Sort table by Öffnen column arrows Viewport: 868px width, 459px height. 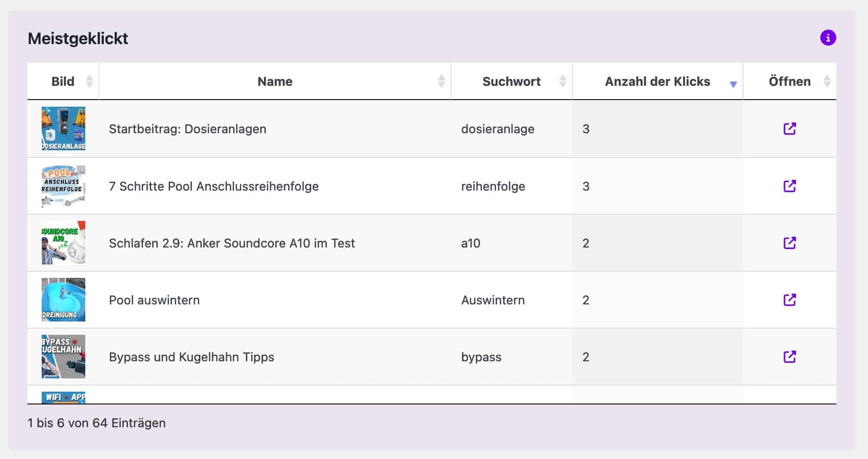tap(827, 81)
